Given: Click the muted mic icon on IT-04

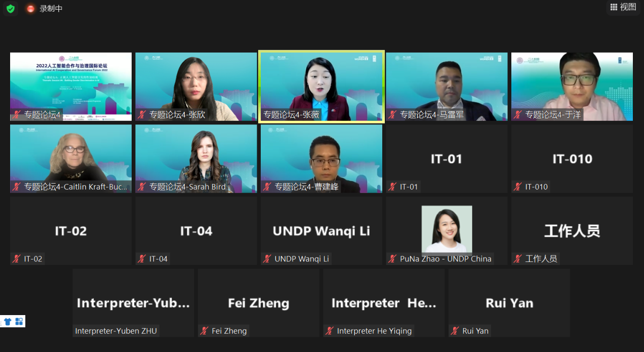Looking at the screenshot, I should point(142,258).
